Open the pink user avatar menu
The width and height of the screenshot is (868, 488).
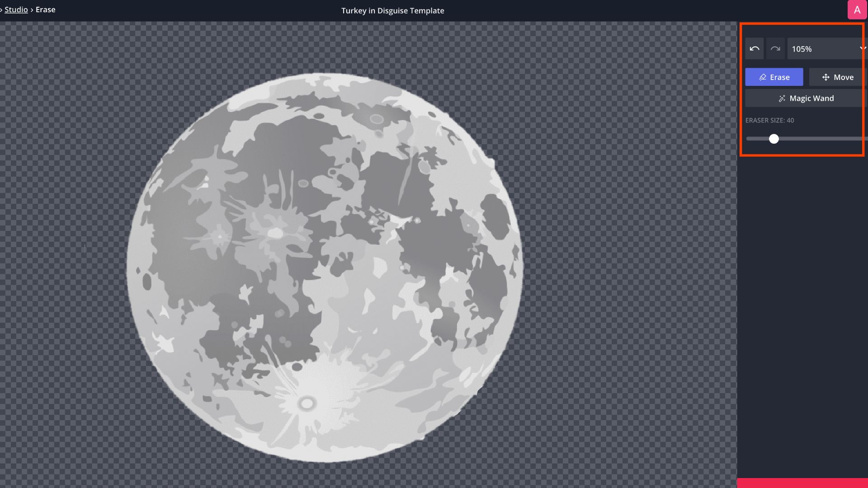click(x=857, y=10)
